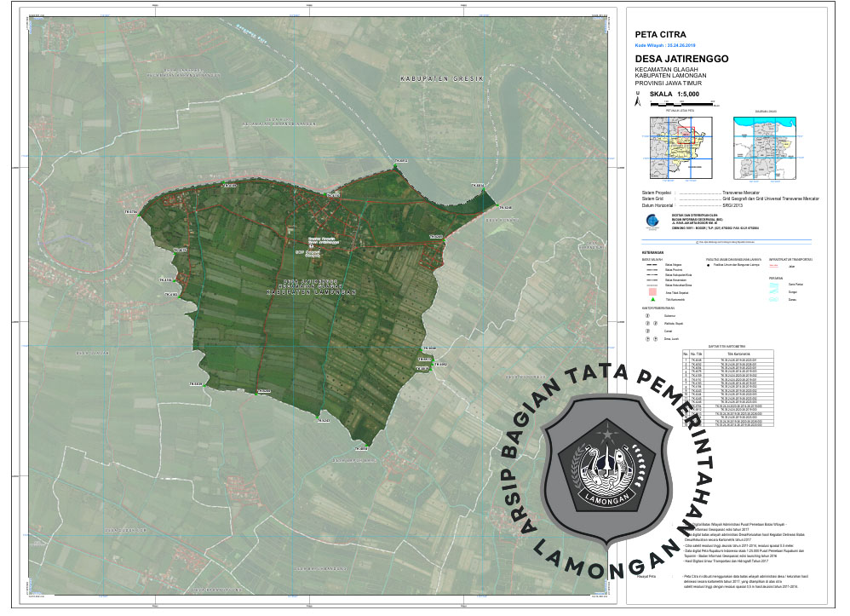This screenshot has height=616, width=850.
Task: Click the Danau lake symbol in legend
Action: tap(773, 299)
